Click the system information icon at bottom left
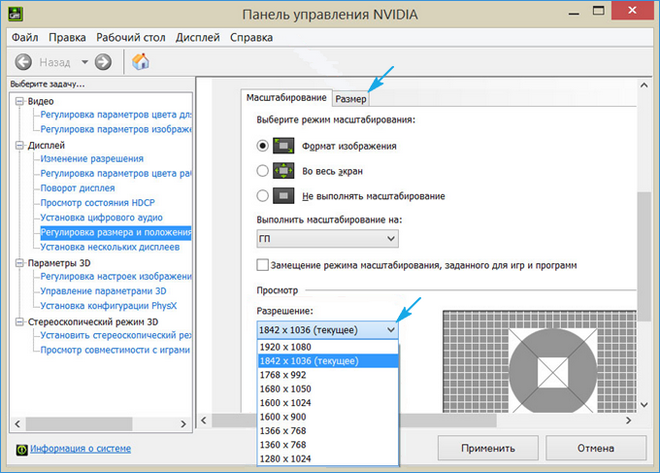660x473 pixels. pyautogui.click(x=21, y=449)
